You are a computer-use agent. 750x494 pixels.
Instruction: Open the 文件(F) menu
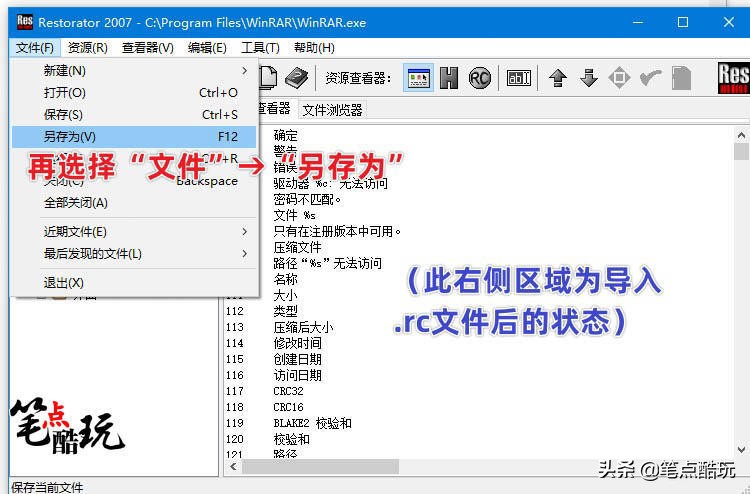coord(34,48)
